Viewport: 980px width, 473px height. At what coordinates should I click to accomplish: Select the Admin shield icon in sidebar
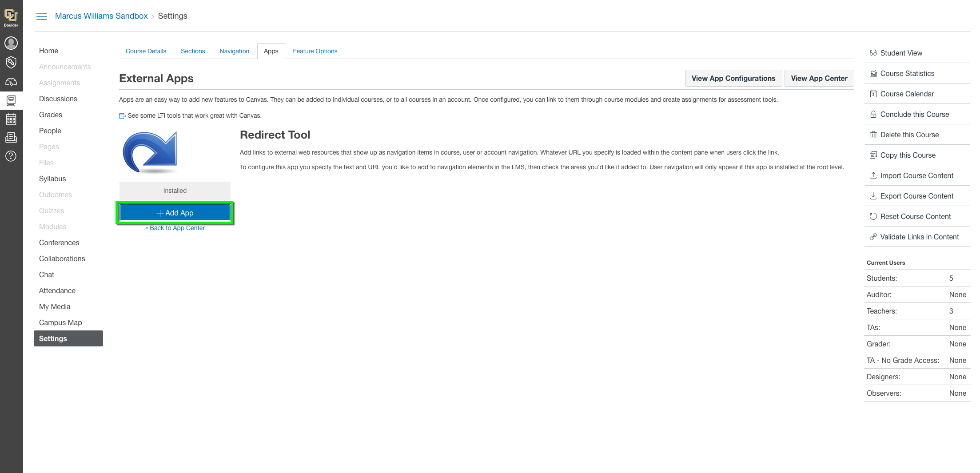coord(11,62)
